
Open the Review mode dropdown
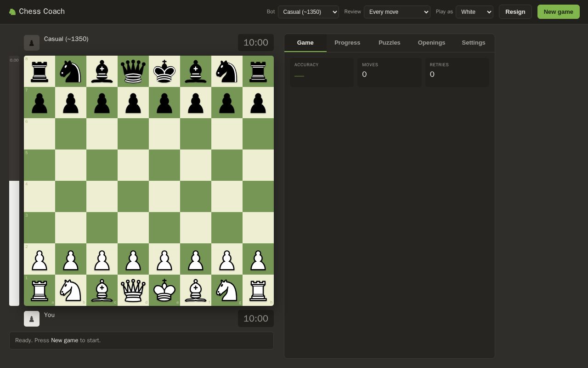[x=397, y=12]
